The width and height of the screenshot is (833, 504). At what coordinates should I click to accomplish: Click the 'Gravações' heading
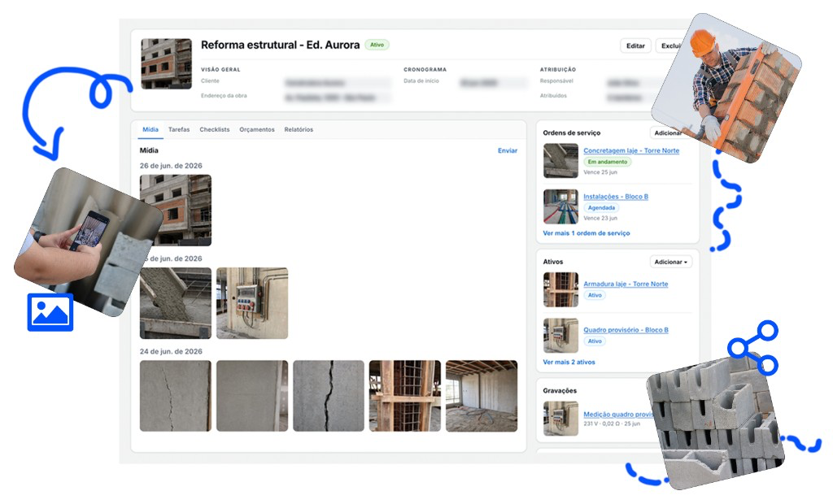pos(560,391)
